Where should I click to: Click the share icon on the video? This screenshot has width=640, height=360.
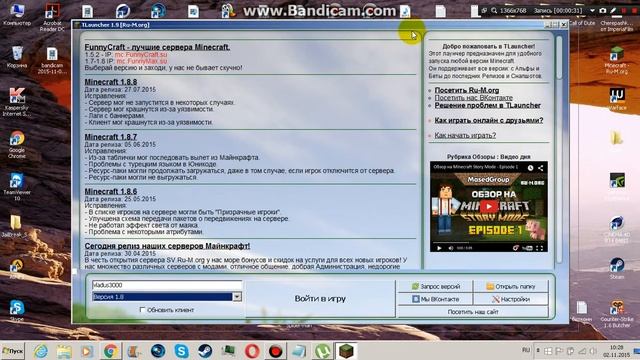[540, 168]
